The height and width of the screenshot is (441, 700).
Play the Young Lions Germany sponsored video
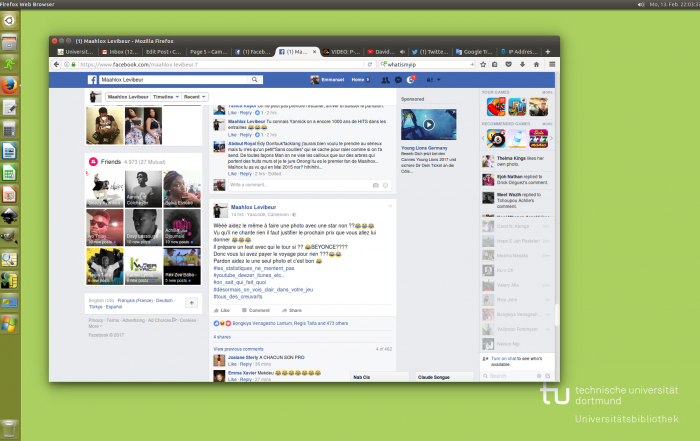[428, 125]
